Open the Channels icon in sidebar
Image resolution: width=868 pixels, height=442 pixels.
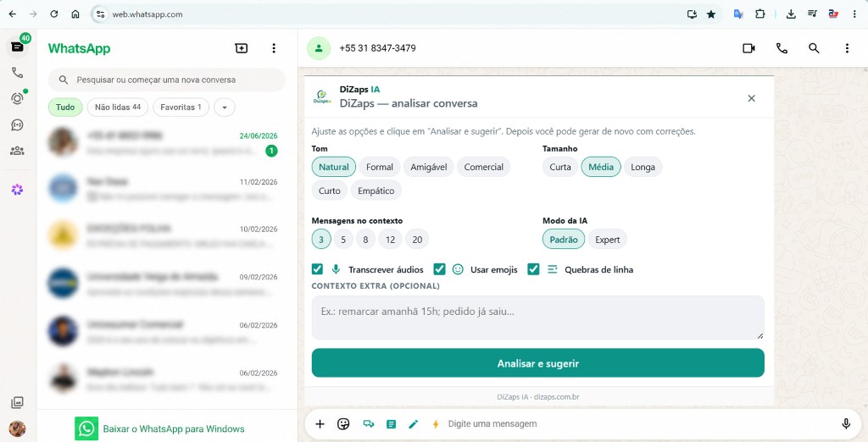(17, 125)
